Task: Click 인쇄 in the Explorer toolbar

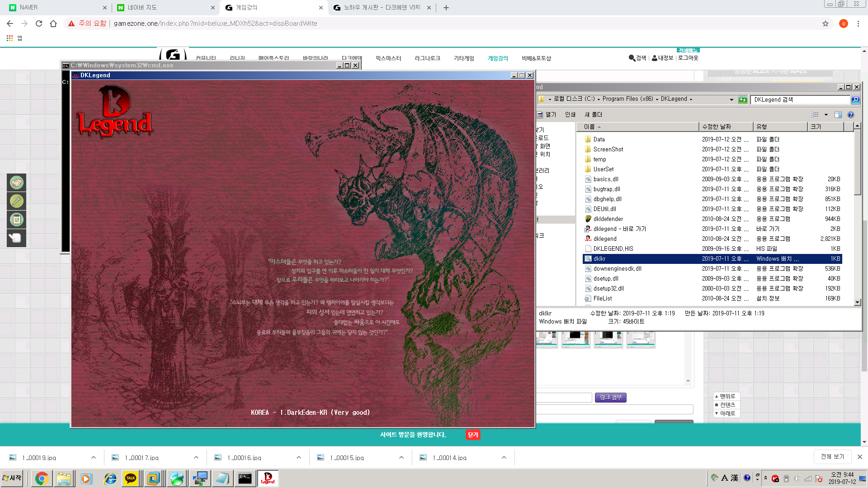Action: tap(570, 115)
